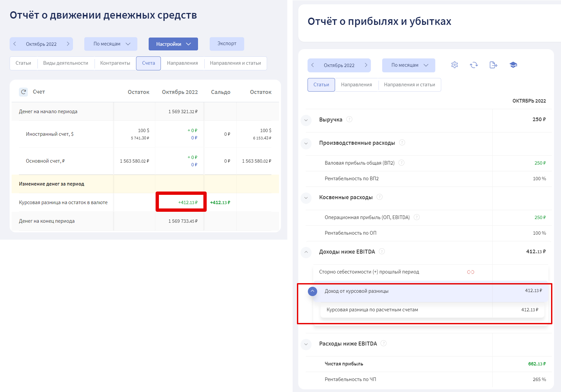561x392 pixels.
Task: Click Октябрь 2022 period in profit report
Action: (339, 65)
